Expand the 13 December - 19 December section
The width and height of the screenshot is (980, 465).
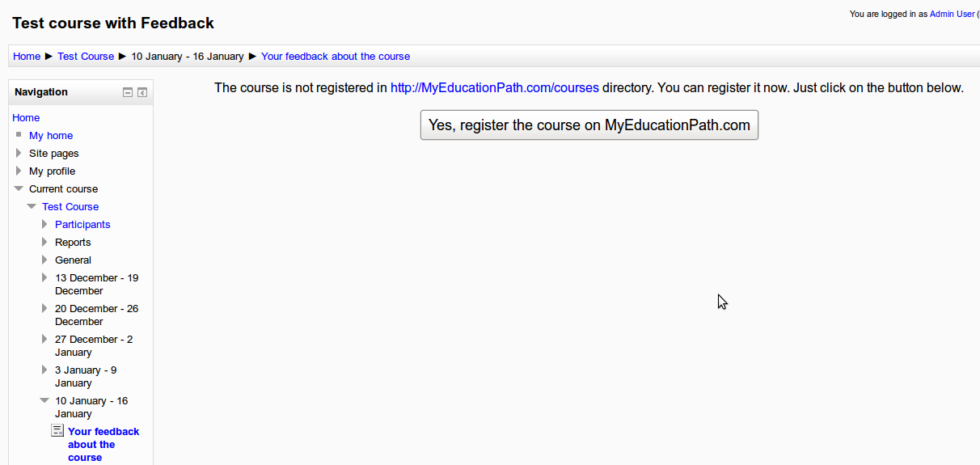pos(45,277)
